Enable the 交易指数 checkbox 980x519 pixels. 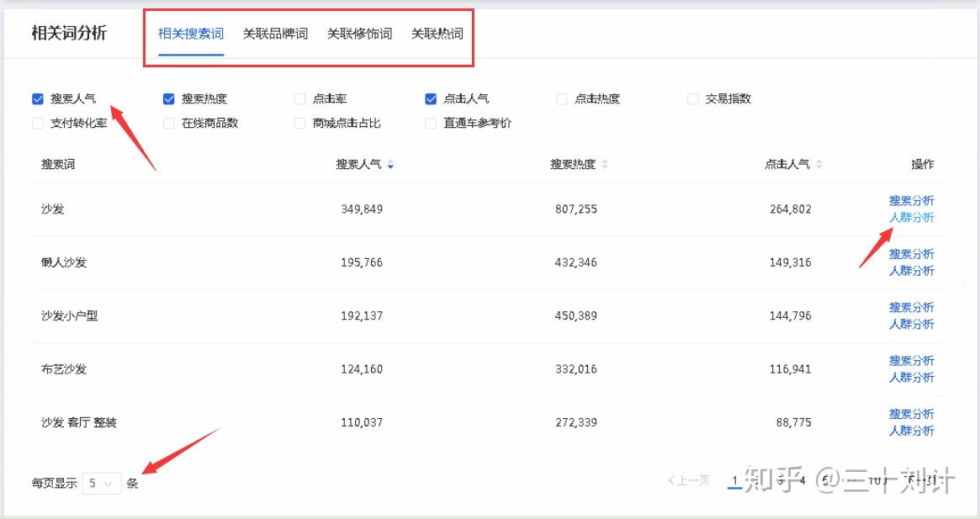click(x=692, y=98)
